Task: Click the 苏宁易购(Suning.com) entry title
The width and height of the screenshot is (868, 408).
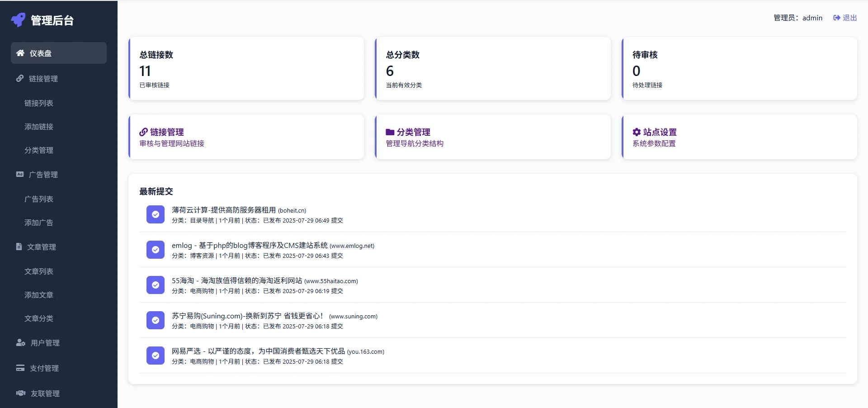Action: 248,316
